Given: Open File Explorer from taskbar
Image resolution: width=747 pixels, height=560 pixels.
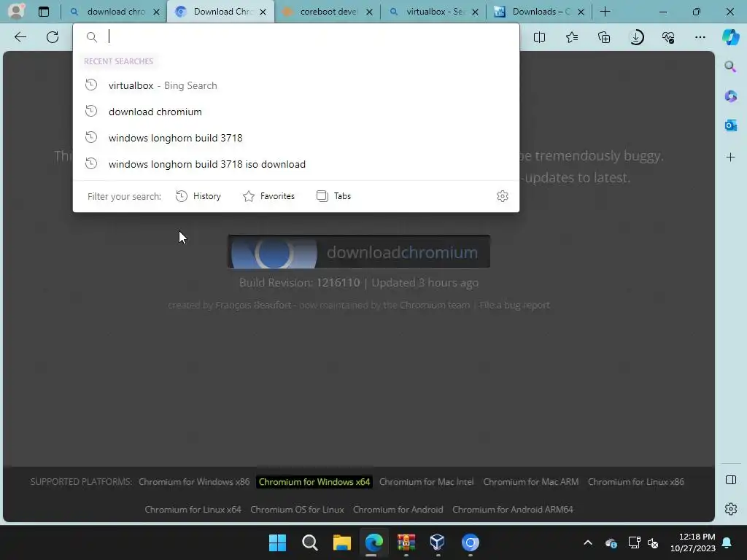Looking at the screenshot, I should click(341, 542).
